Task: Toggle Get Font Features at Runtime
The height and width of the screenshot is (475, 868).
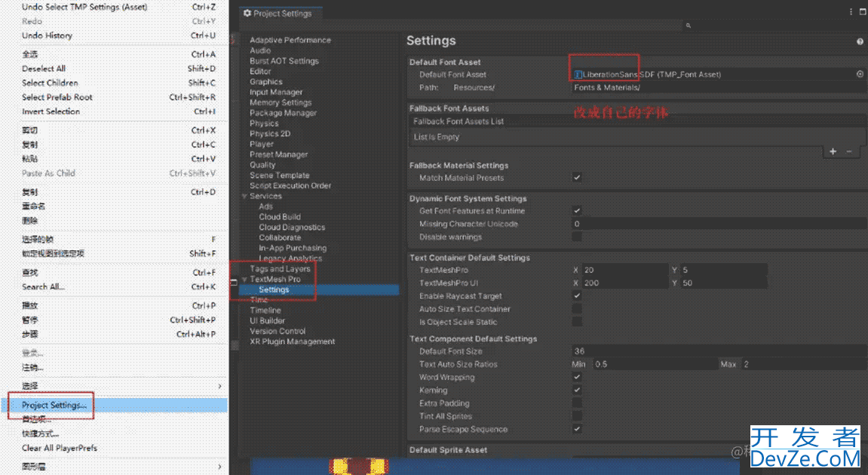Action: (x=577, y=210)
